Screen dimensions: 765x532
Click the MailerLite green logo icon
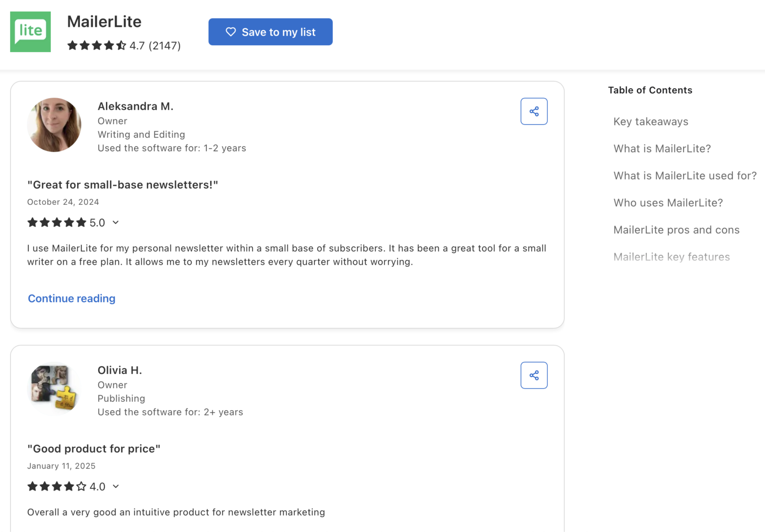coord(30,31)
